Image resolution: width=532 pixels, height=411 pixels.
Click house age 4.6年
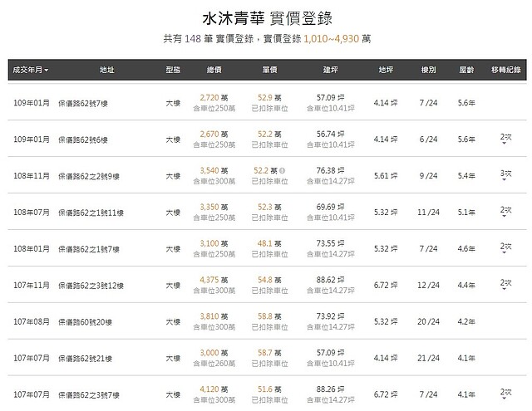coord(466,249)
